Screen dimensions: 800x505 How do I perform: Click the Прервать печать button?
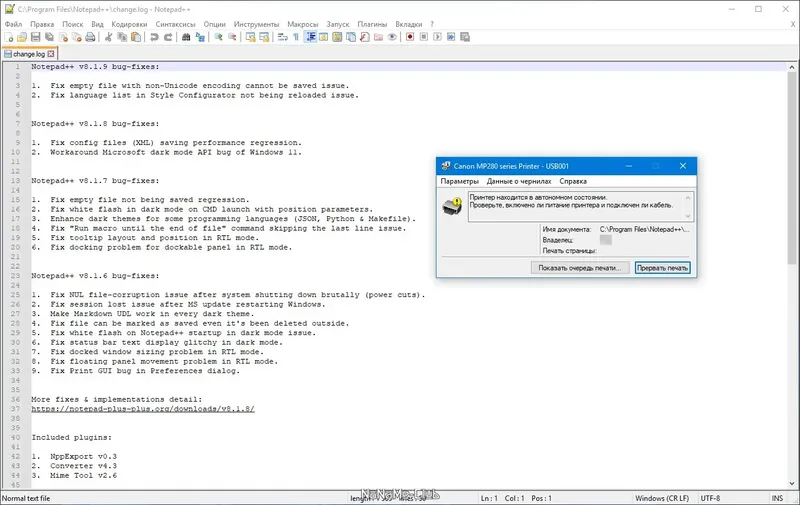coord(662,268)
